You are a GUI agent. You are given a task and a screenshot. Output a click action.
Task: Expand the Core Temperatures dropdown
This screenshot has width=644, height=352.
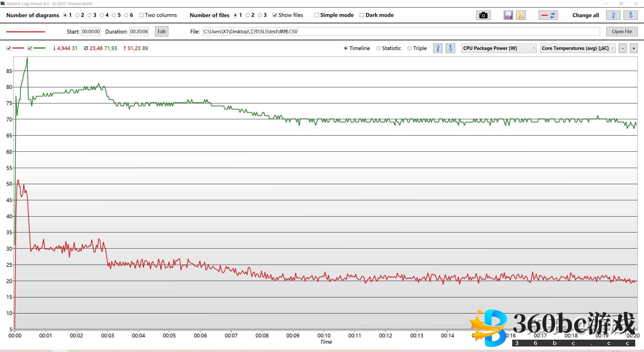(x=578, y=48)
